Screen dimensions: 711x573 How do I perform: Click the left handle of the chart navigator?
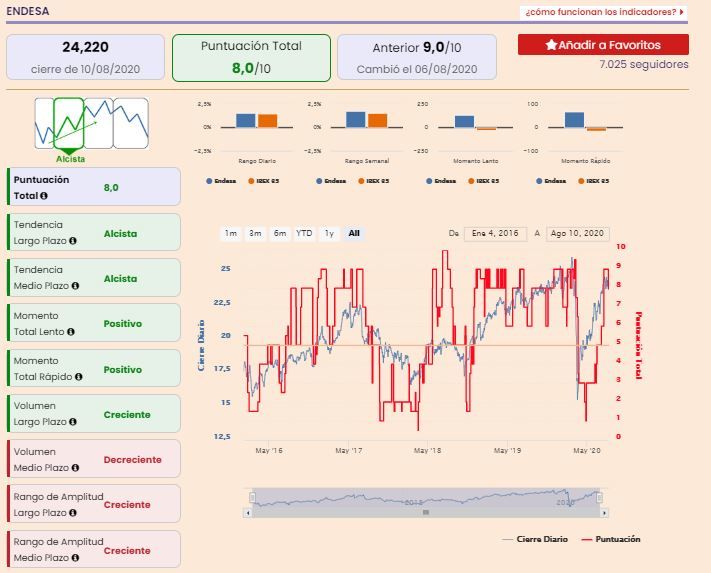point(253,498)
